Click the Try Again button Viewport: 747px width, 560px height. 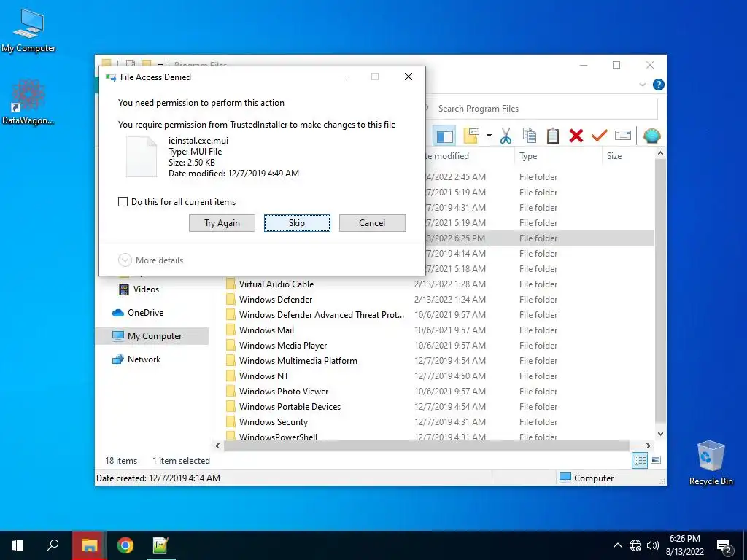(x=222, y=223)
